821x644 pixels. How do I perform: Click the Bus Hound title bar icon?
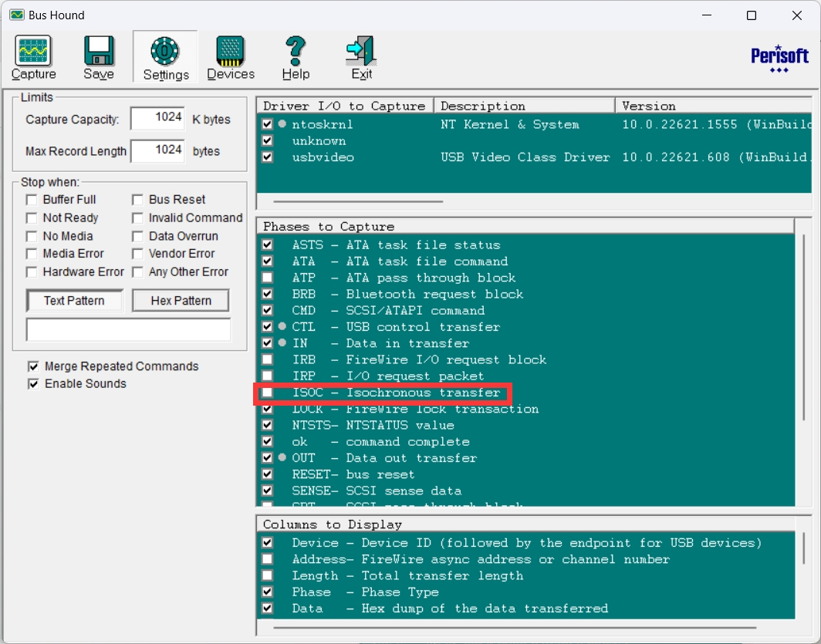click(x=16, y=15)
